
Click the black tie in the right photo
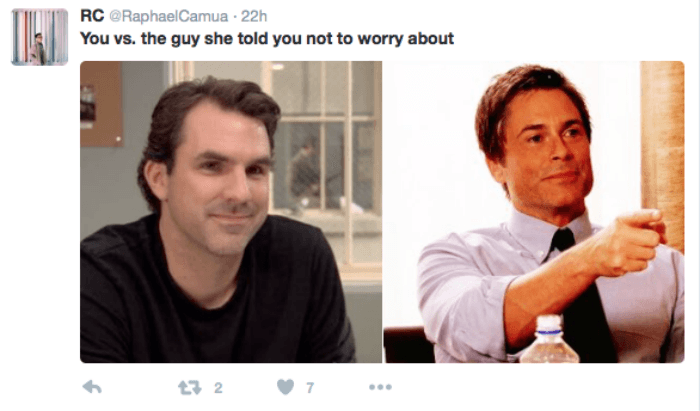click(x=578, y=299)
